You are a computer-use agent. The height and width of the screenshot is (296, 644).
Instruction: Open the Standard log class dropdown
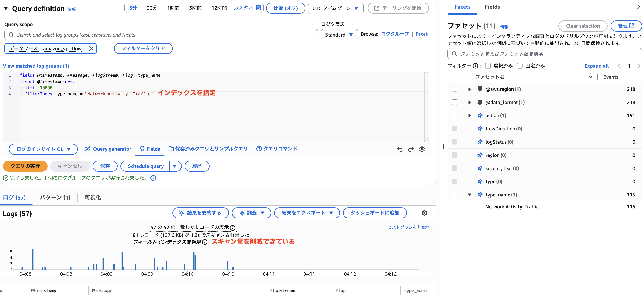coord(339,35)
